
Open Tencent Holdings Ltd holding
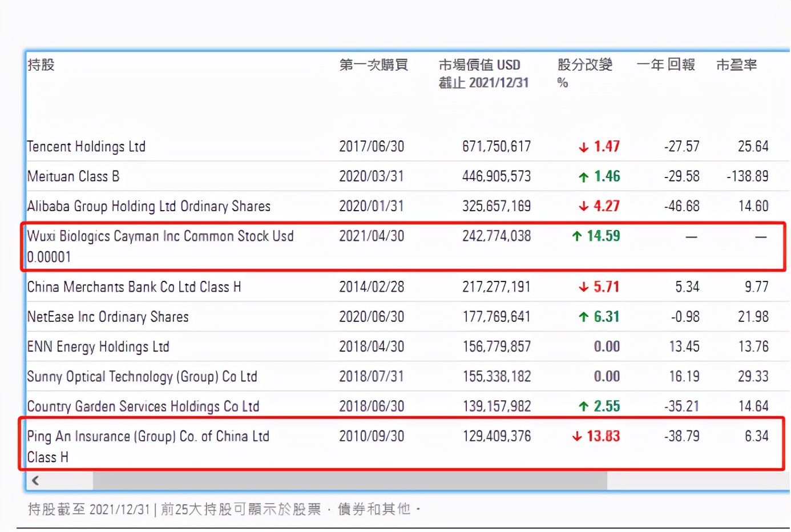86,147
